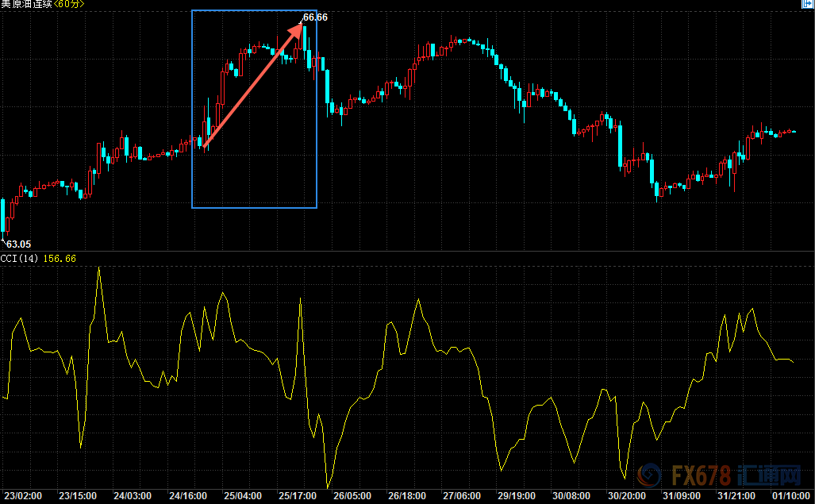Select the 27/06:00 time axis marker

(462, 496)
